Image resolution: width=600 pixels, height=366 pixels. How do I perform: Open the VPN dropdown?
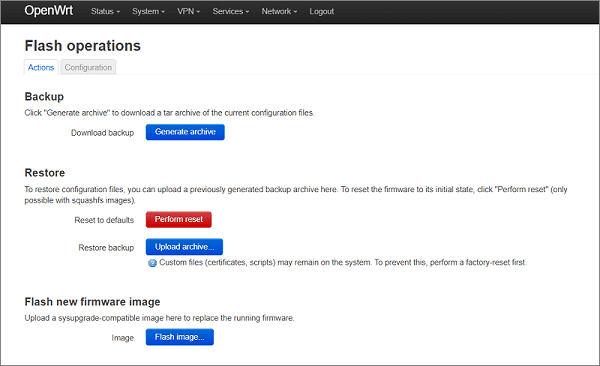click(x=188, y=11)
